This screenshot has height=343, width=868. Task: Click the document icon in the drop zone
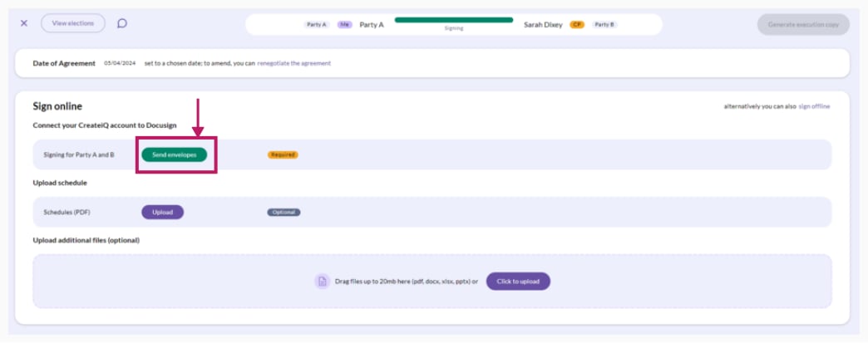coord(323,281)
